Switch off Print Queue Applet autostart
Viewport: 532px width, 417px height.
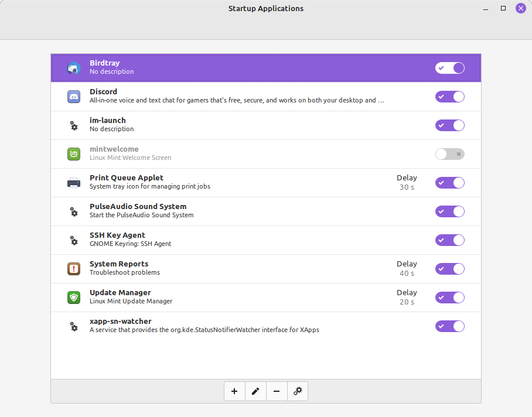click(x=450, y=183)
